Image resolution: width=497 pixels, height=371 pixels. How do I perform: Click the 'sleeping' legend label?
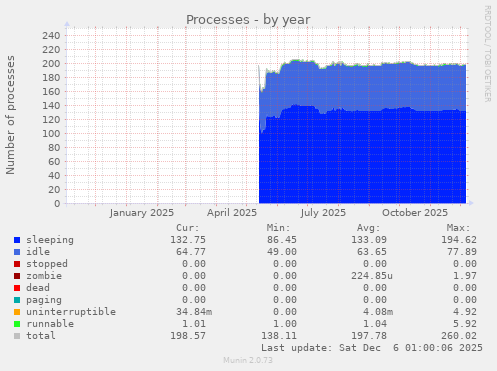(50, 240)
